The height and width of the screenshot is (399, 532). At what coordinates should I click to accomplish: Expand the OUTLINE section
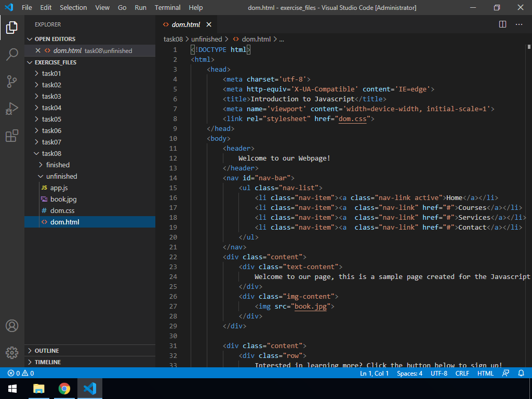47,351
